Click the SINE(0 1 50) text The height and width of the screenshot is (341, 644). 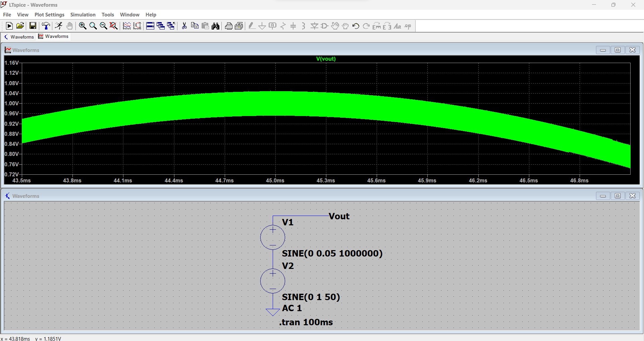(311, 297)
